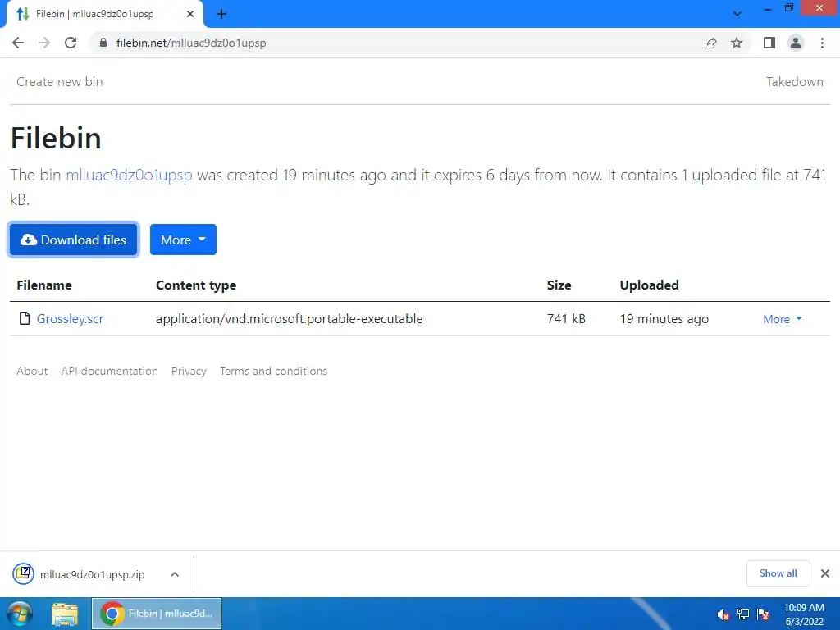This screenshot has height=630, width=840.
Task: Open Action Center flag tray icon
Action: click(x=764, y=614)
